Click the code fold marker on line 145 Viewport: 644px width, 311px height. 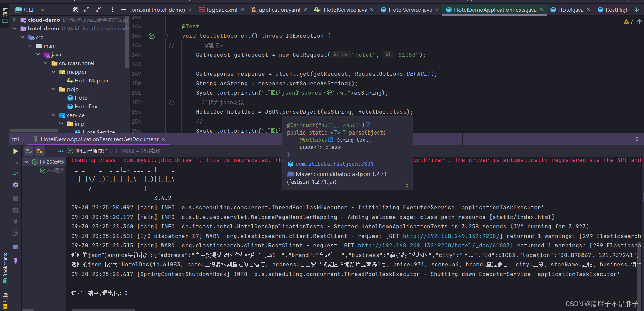[x=165, y=36]
